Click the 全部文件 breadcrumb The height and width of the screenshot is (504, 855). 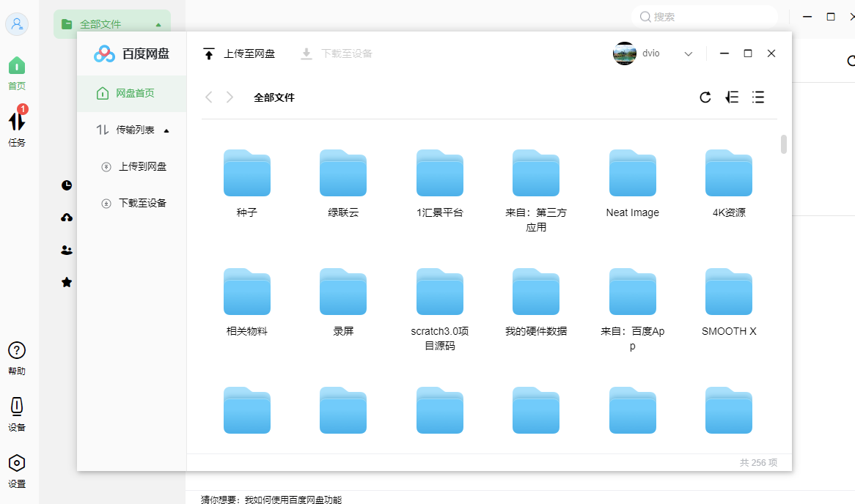274,97
